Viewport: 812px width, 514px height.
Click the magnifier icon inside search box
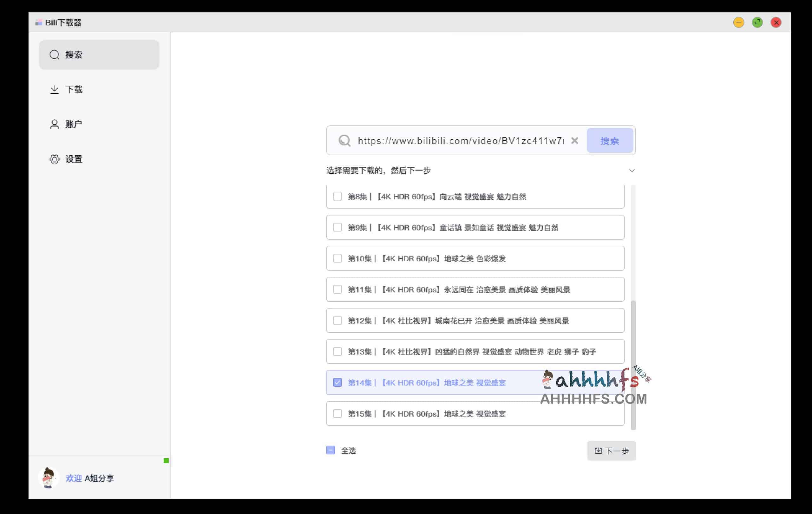click(344, 141)
